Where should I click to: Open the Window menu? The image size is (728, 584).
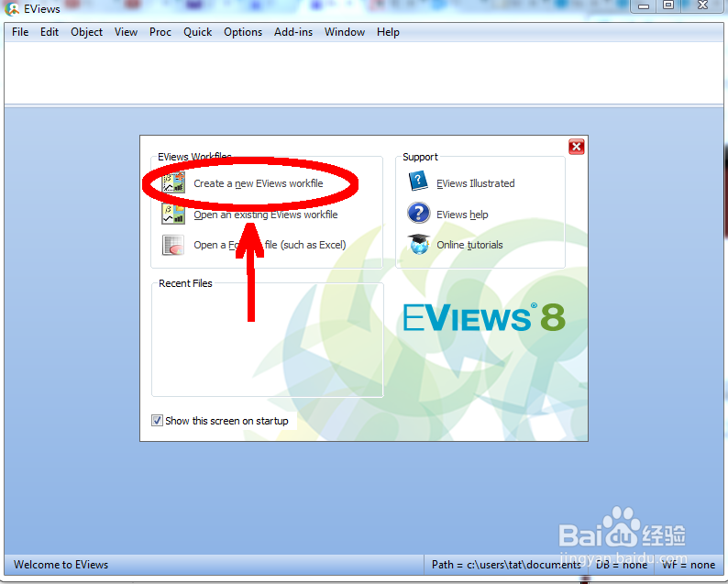pos(345,32)
